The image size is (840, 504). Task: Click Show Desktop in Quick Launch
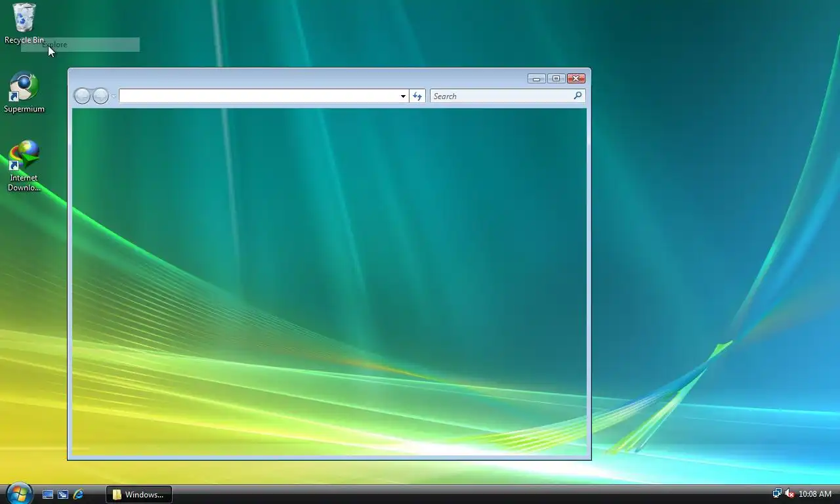(48, 494)
